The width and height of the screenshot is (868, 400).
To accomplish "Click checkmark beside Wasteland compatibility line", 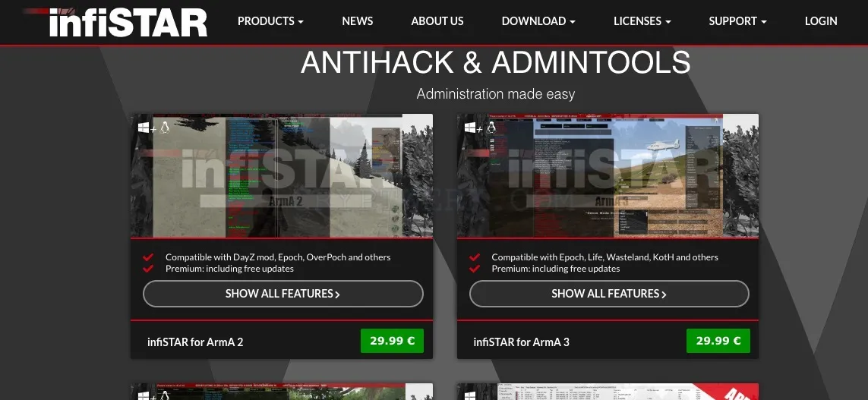I will pos(475,257).
